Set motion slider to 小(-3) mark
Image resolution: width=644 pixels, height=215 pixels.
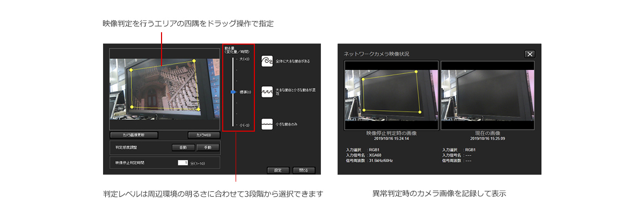pyautogui.click(x=233, y=125)
